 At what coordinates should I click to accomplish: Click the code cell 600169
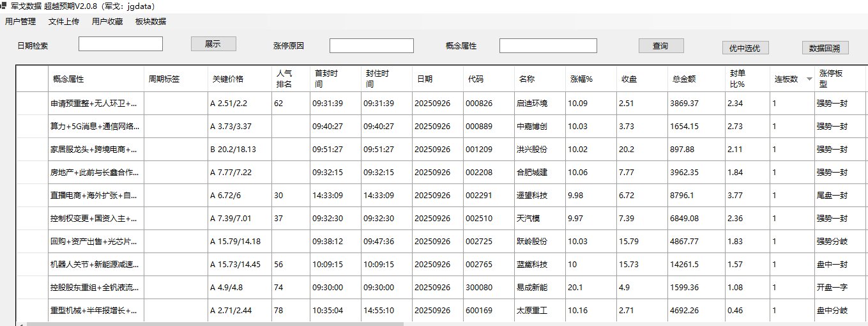point(479,311)
